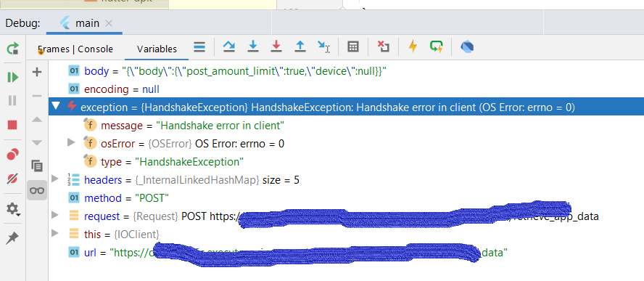The width and height of the screenshot is (644, 281).
Task: Move watch up arrow icon
Action: coord(37,119)
